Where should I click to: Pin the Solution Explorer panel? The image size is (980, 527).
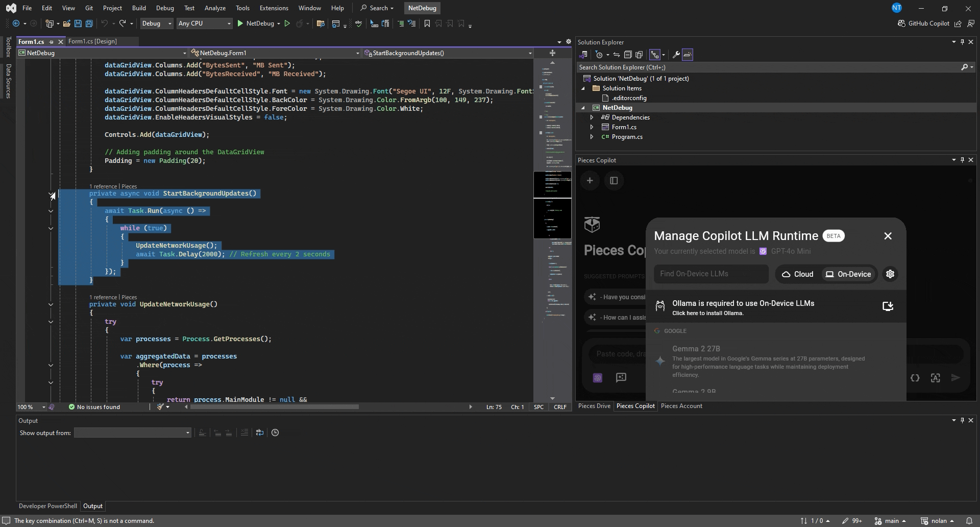[x=962, y=42]
